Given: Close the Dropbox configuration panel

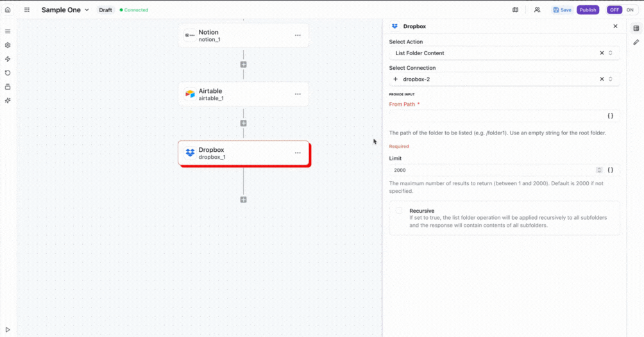Looking at the screenshot, I should (615, 26).
